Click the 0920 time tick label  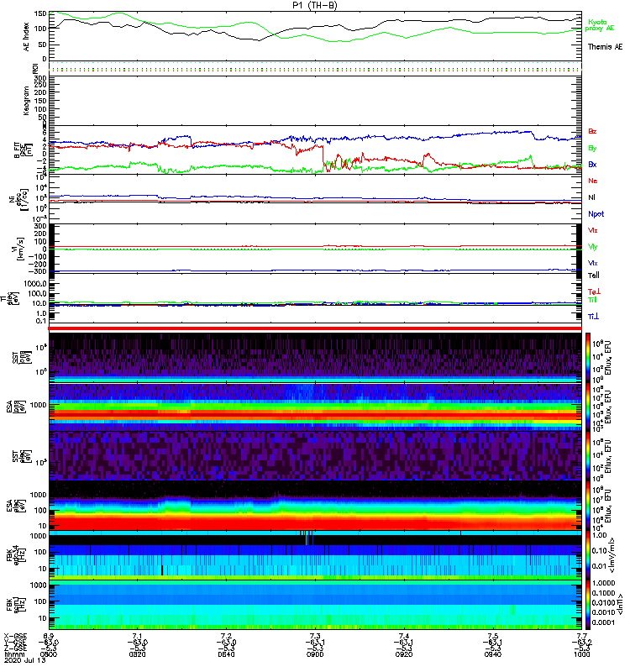[x=404, y=654]
